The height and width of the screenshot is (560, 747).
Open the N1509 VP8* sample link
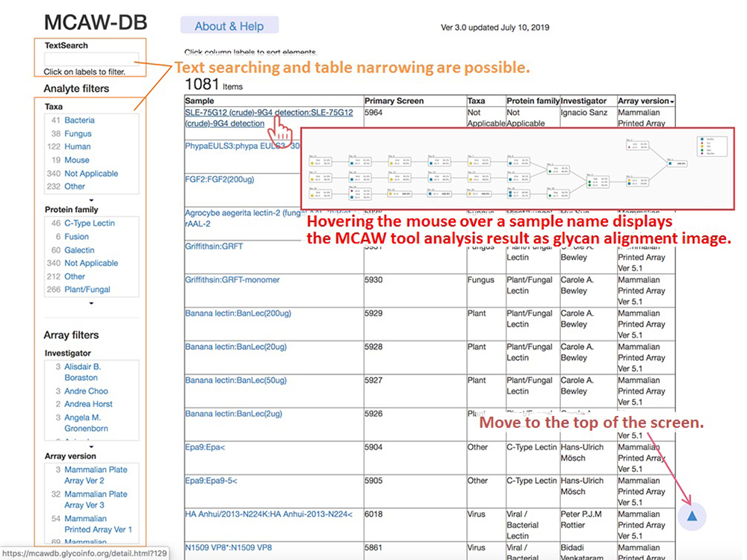[229, 547]
